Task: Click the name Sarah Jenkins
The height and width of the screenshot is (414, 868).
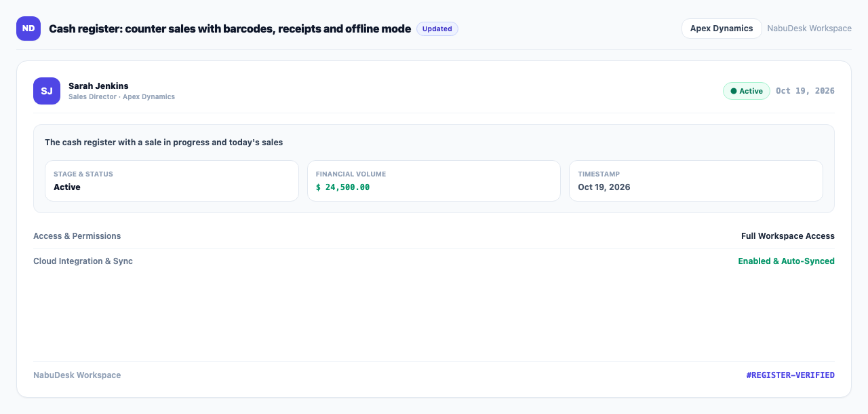Action: pos(98,86)
